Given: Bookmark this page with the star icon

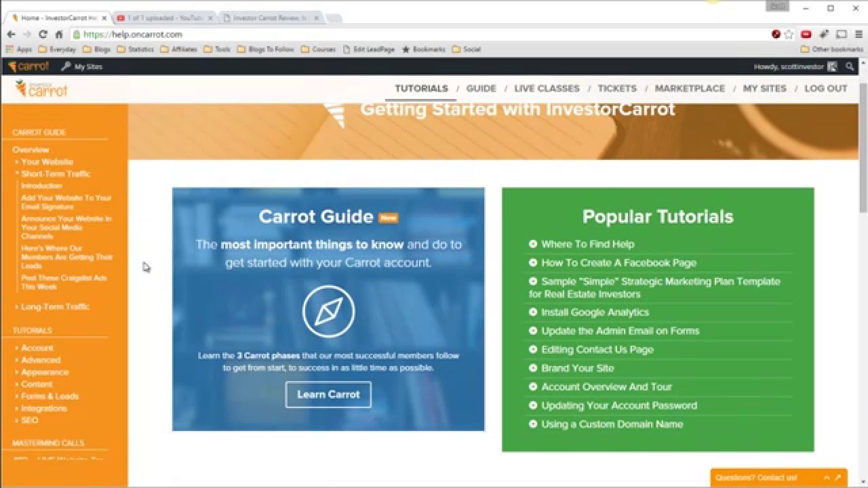Looking at the screenshot, I should (x=789, y=35).
